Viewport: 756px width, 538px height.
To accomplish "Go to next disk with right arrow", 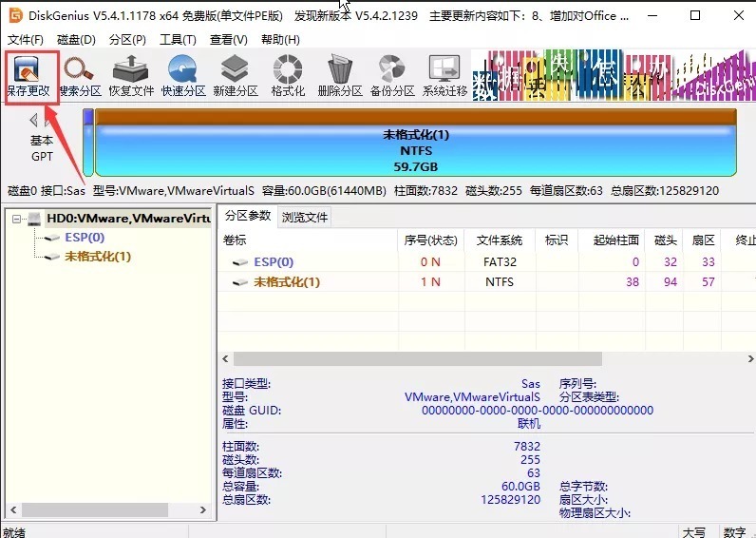I will [49, 120].
